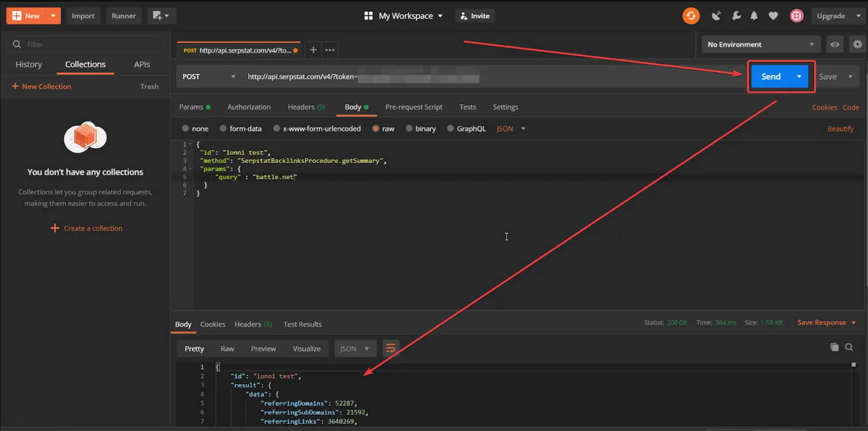Open the request Headers (9) tab
The width and height of the screenshot is (868, 431).
[x=306, y=107]
